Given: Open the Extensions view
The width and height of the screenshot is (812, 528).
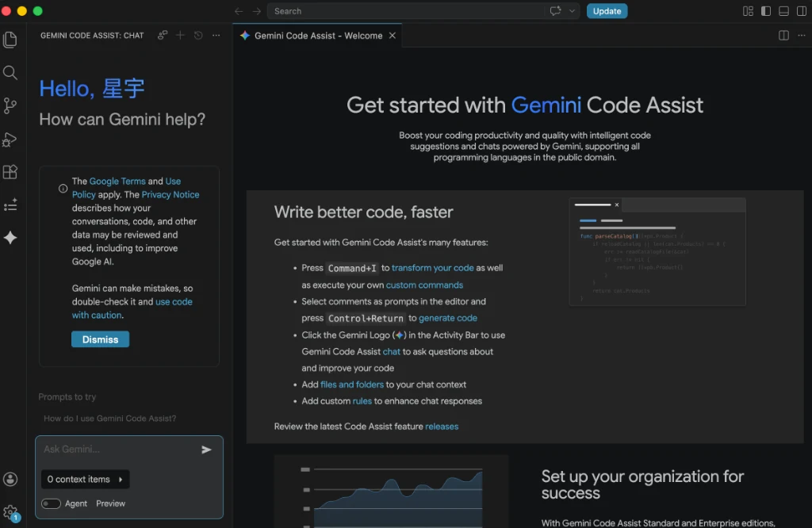Looking at the screenshot, I should pyautogui.click(x=10, y=172).
